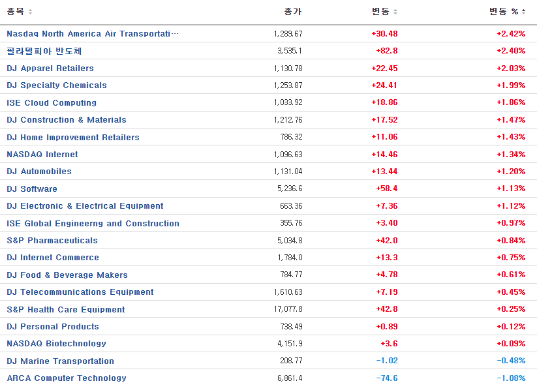This screenshot has width=537, height=392.
Task: Select closing price 1,610.63
Action: click(x=288, y=292)
